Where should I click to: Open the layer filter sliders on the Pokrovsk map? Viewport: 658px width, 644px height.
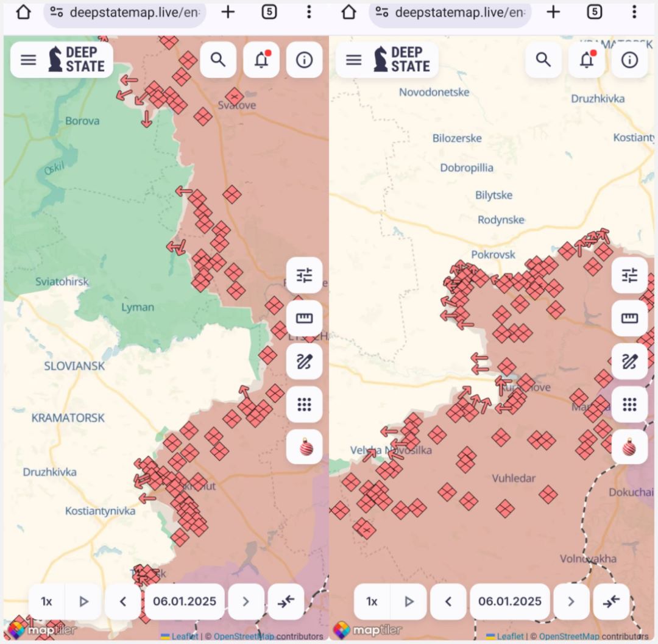click(629, 275)
